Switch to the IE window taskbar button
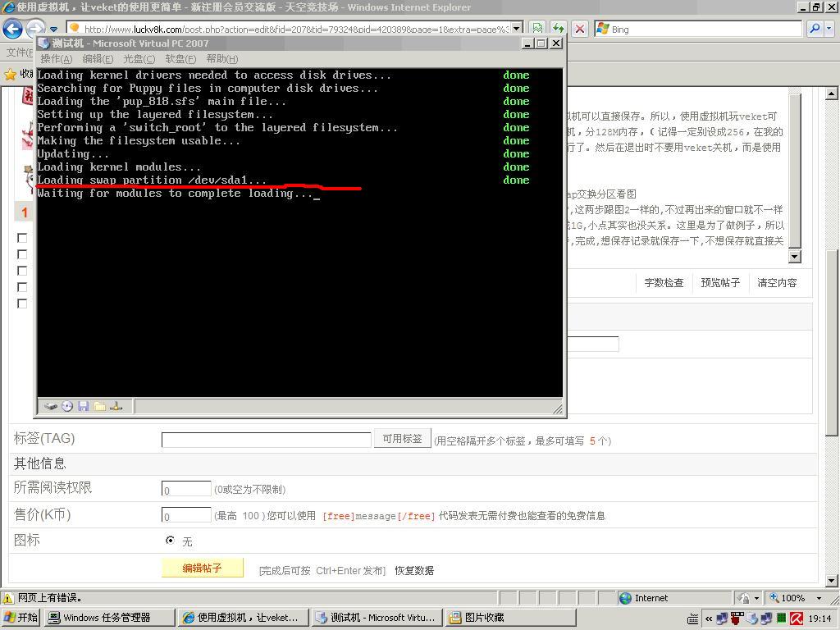 244,618
